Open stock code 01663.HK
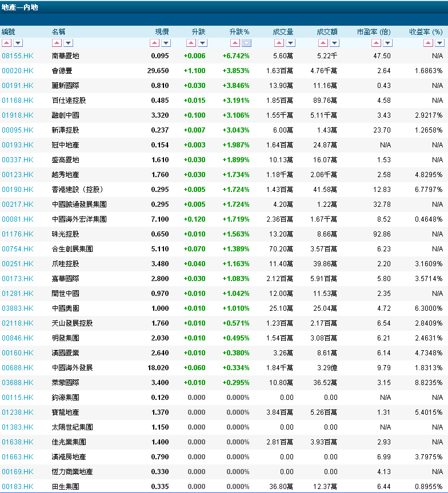The image size is (448, 493). pyautogui.click(x=18, y=457)
